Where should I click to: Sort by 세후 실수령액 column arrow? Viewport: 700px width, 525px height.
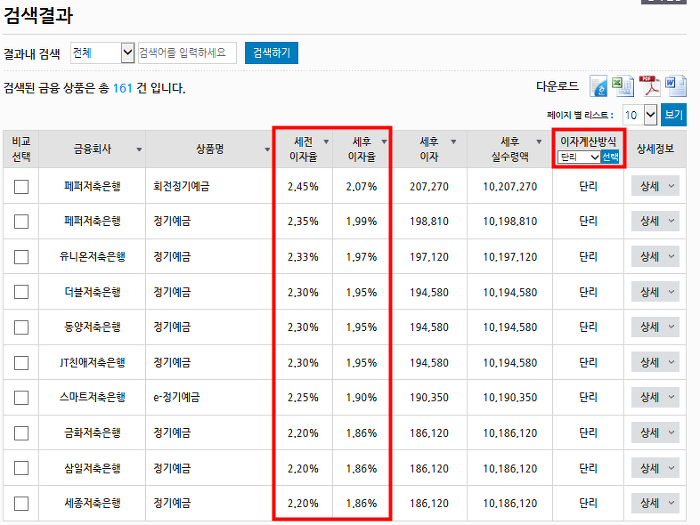click(x=539, y=142)
